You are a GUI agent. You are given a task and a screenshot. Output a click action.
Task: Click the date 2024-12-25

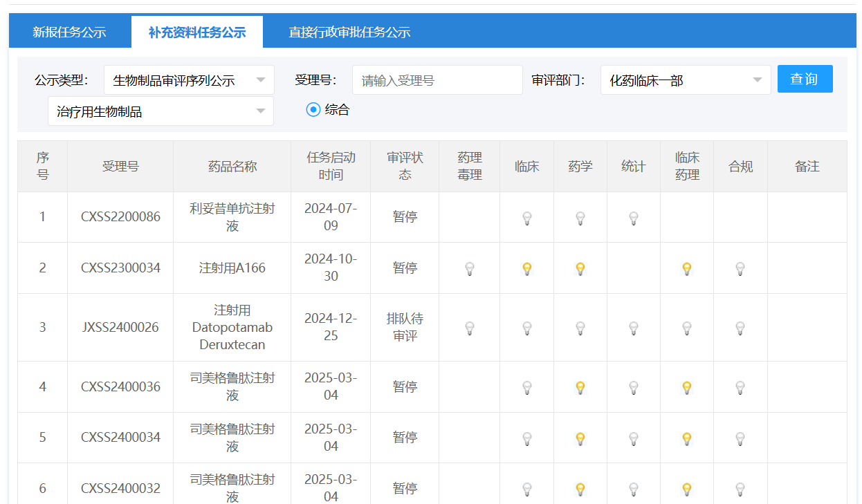331,327
